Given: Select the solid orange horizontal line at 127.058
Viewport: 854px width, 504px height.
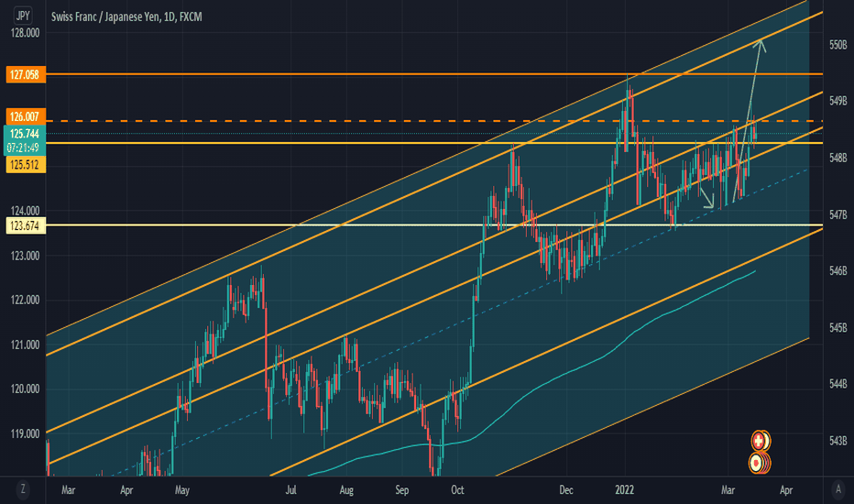Looking at the screenshot, I should pos(434,73).
